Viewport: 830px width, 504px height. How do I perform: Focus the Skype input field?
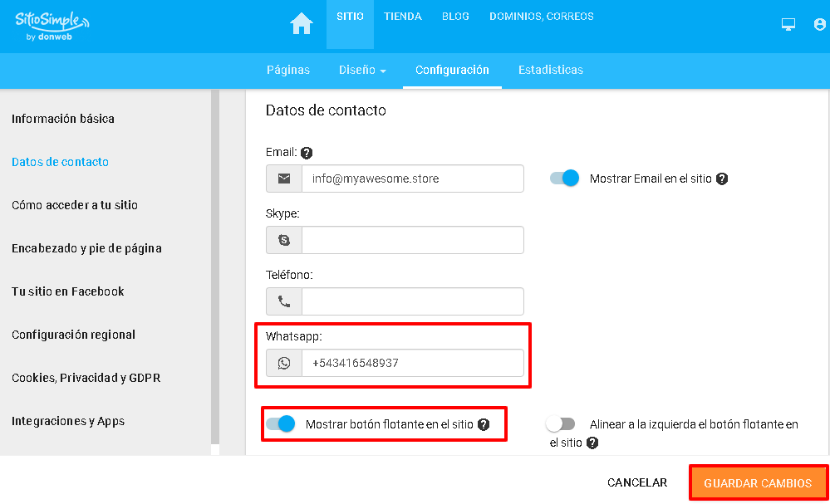413,240
